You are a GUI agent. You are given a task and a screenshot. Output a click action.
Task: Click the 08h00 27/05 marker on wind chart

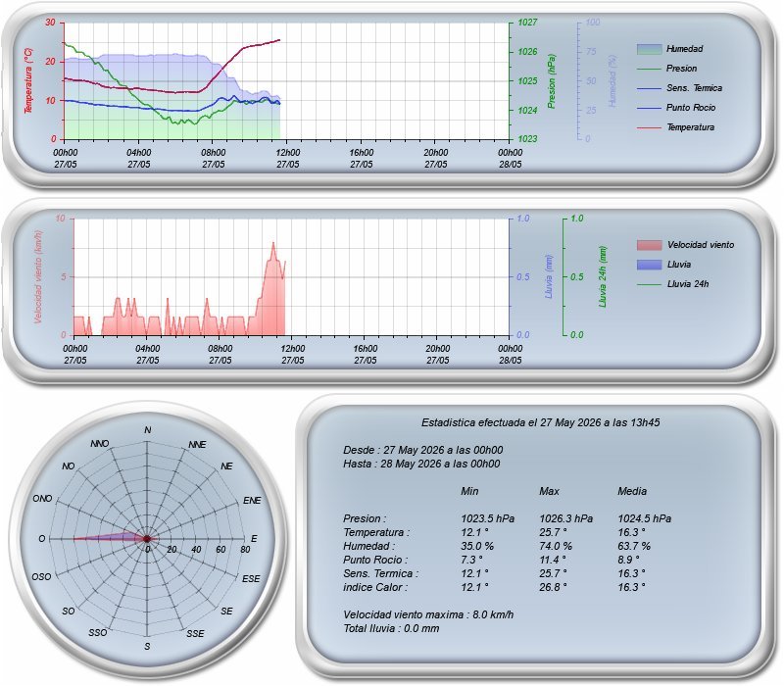click(220, 355)
